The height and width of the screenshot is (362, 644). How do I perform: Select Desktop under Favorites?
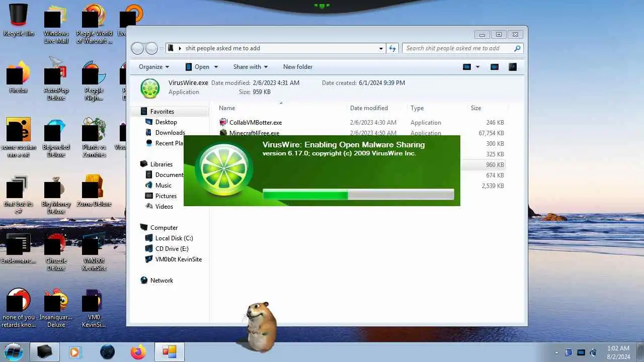[166, 122]
